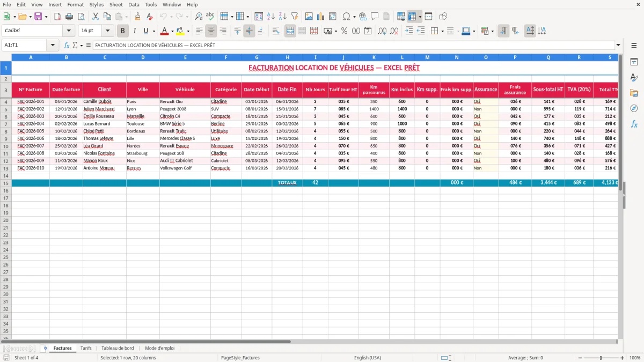Insert a hyperlink
This screenshot has height=362, width=644.
363,17
